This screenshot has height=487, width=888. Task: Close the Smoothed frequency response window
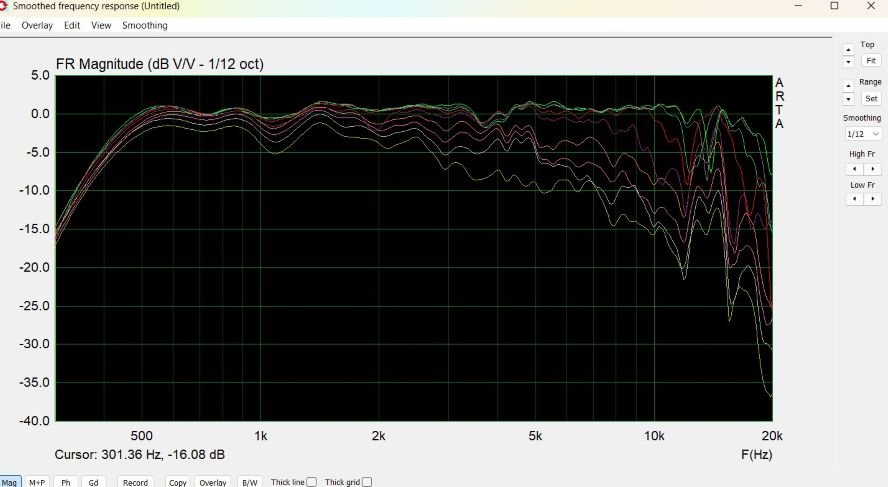tap(871, 6)
